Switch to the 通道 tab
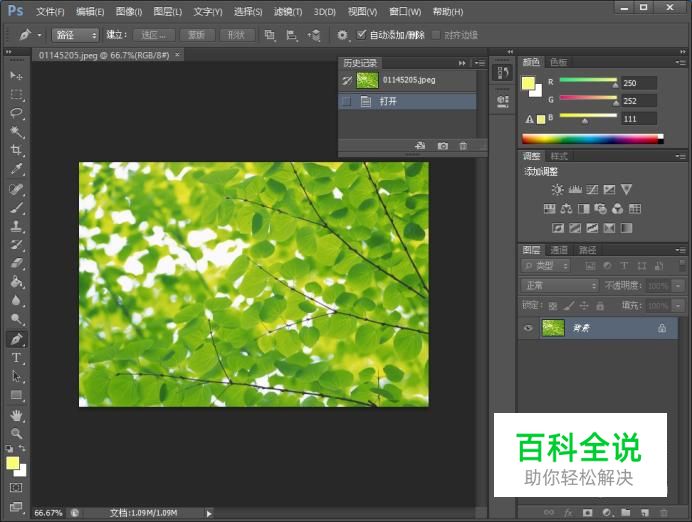 pyautogui.click(x=559, y=250)
